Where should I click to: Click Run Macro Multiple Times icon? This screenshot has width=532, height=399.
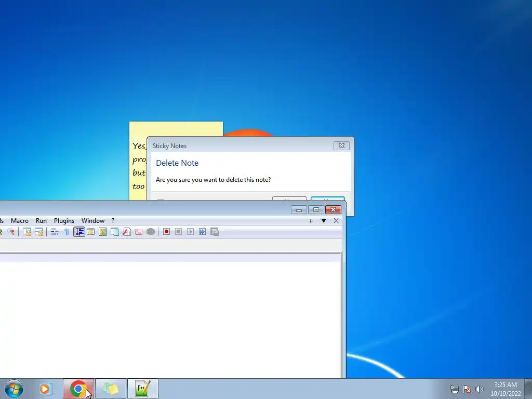(202, 232)
